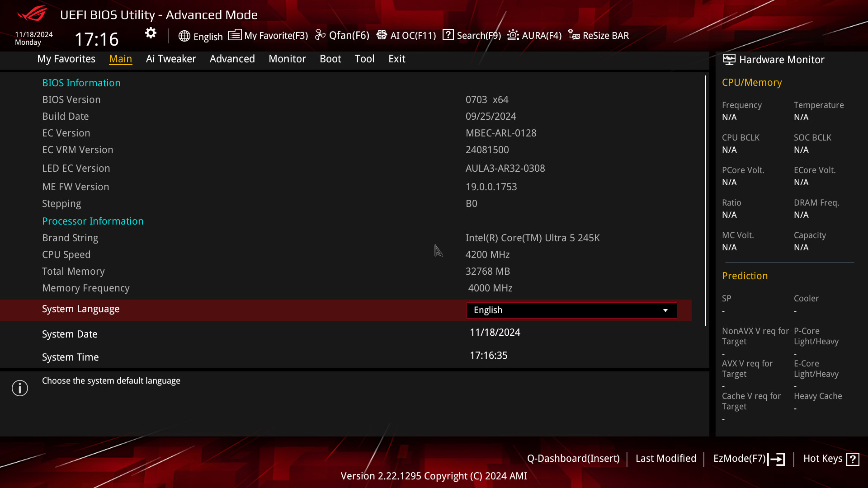Click the BIOS Information heading
This screenshot has width=868, height=488.
[81, 83]
